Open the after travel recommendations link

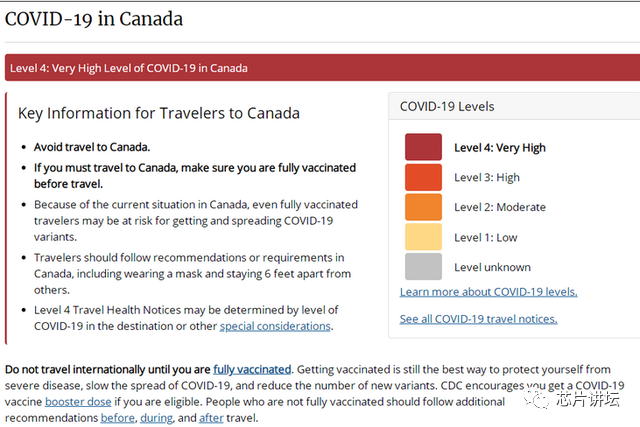click(211, 417)
